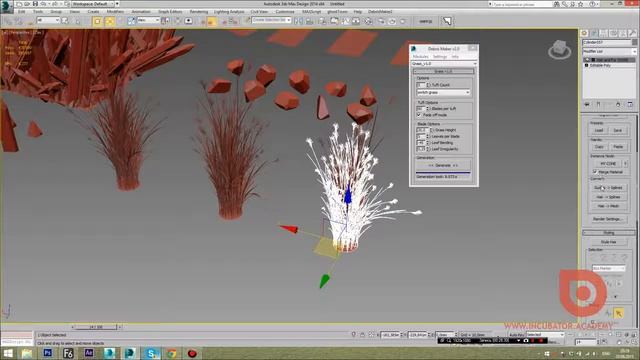
Task: Click the configure modifier sets icon
Action: [x=630, y=104]
